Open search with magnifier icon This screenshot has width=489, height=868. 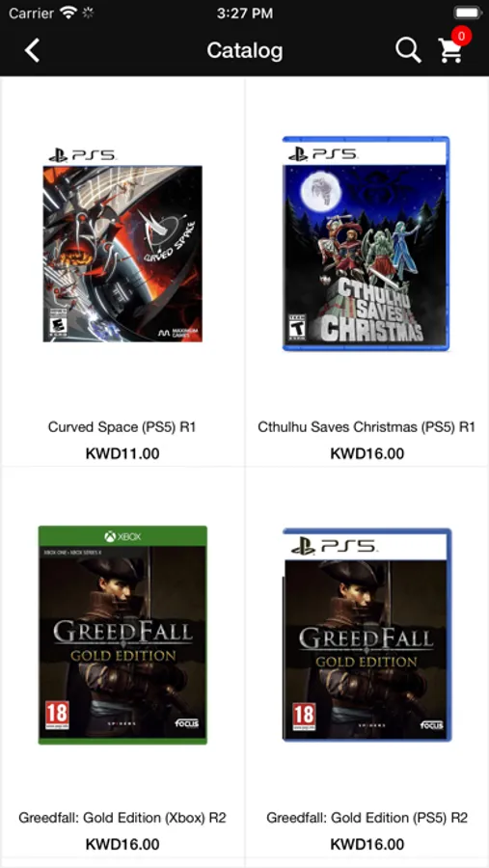tap(408, 50)
